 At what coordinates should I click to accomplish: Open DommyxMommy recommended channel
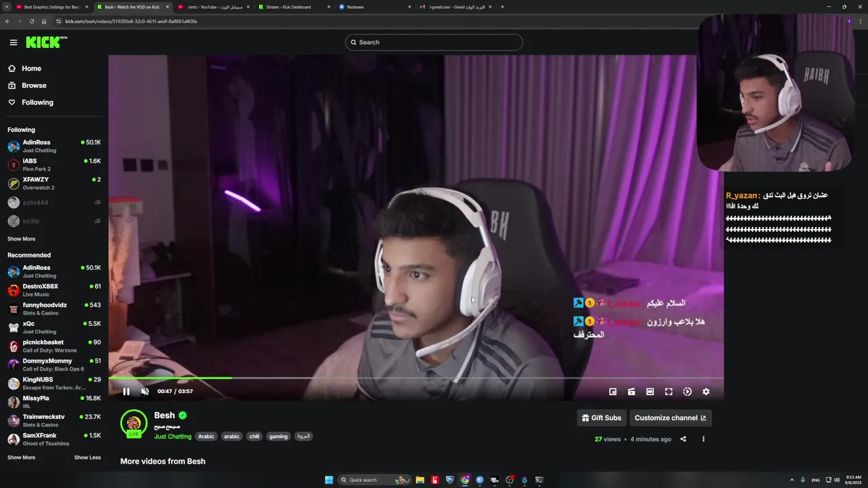pyautogui.click(x=54, y=365)
